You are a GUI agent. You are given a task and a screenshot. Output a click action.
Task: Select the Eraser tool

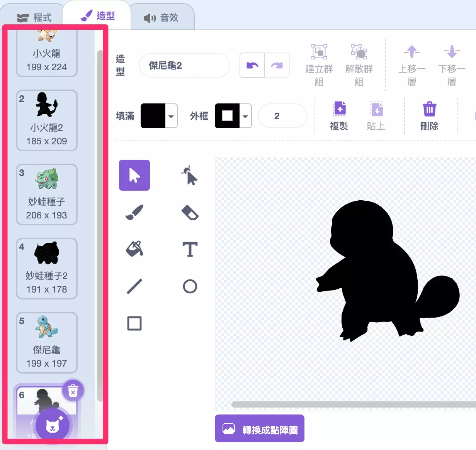click(190, 213)
